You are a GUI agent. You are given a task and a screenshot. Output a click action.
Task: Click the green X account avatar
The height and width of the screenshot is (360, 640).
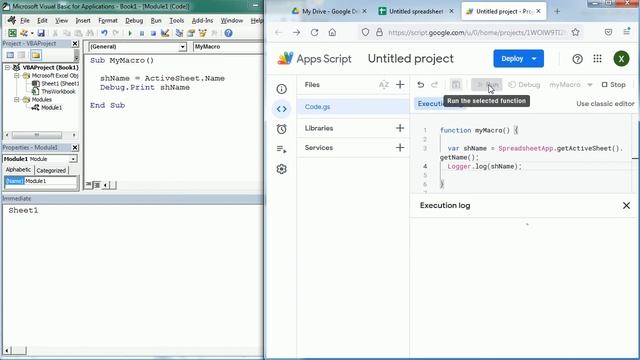[x=621, y=59]
